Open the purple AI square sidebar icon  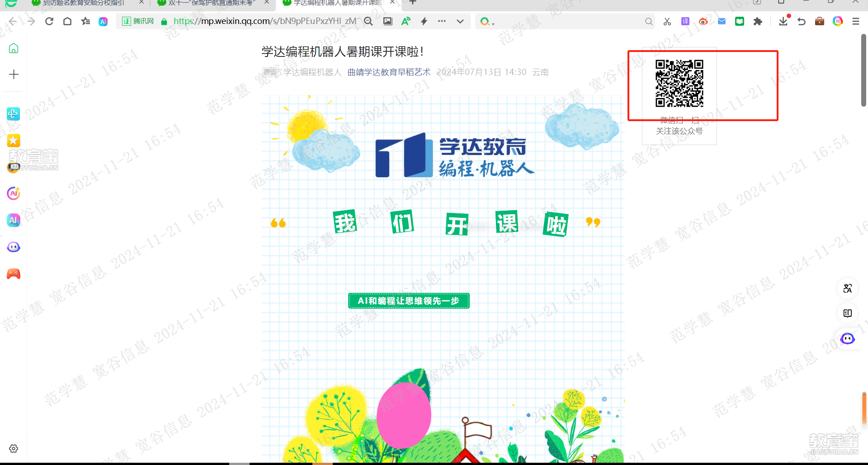(14, 220)
